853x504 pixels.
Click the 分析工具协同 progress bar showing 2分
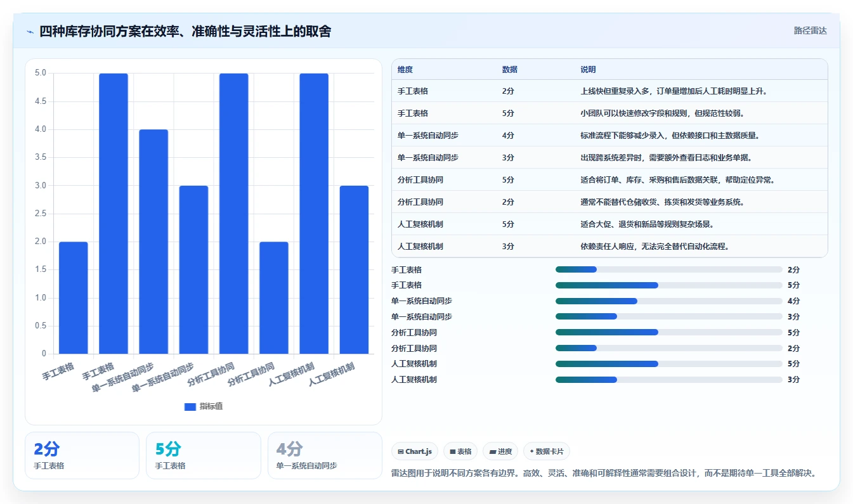tap(669, 348)
